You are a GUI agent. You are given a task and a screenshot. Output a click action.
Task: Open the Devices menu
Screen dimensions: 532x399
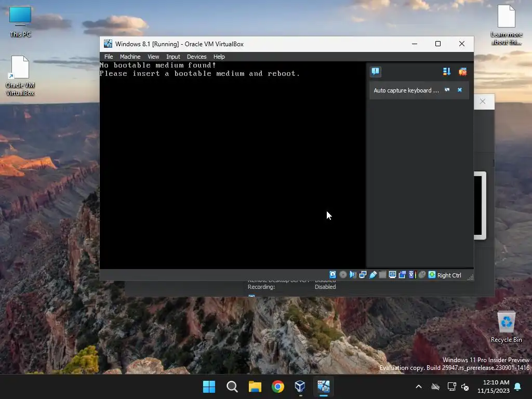pyautogui.click(x=196, y=57)
